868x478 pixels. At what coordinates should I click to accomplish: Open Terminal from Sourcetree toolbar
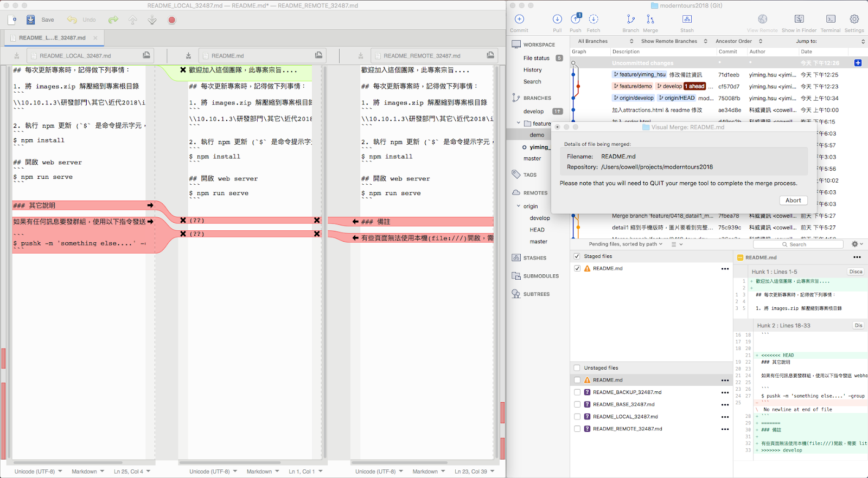point(831,19)
